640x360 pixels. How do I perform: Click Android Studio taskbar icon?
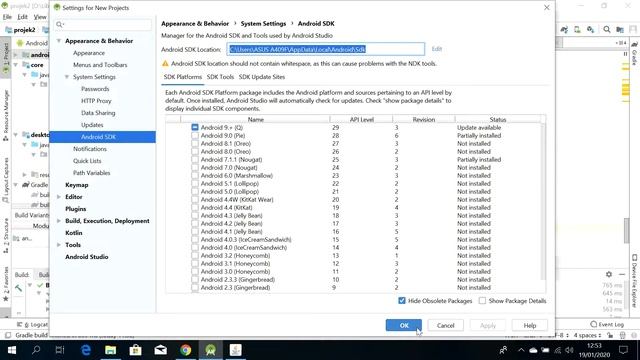pyautogui.click(x=211, y=350)
